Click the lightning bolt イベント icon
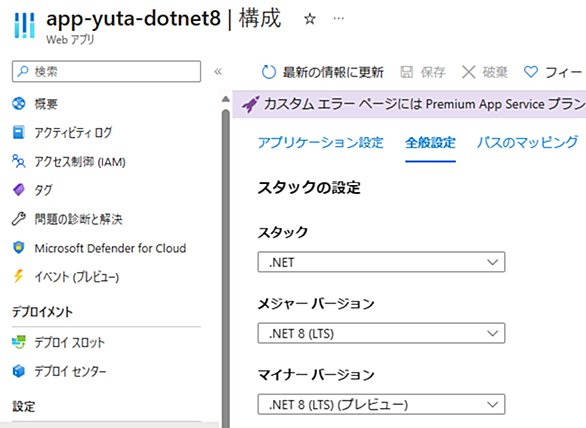The height and width of the screenshot is (428, 586). point(19,276)
